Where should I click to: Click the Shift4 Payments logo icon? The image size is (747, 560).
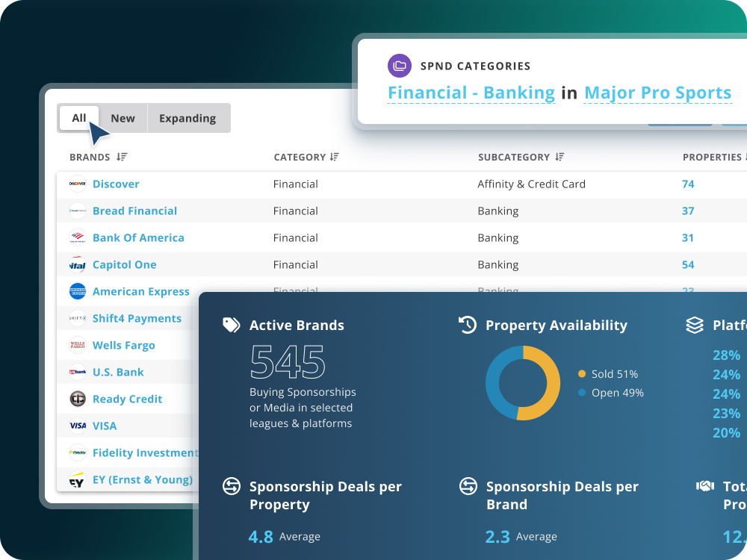click(78, 318)
